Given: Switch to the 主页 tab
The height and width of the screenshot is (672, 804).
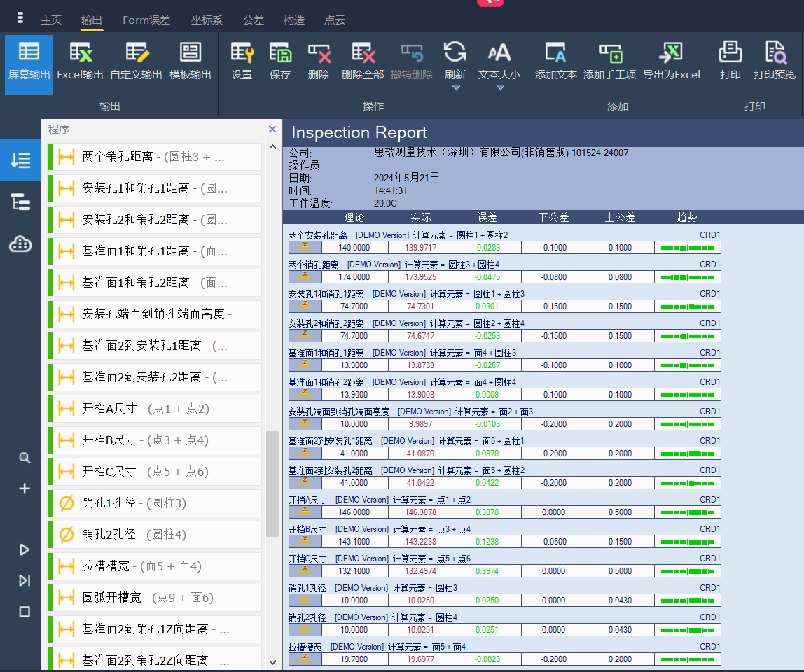Looking at the screenshot, I should (x=51, y=20).
